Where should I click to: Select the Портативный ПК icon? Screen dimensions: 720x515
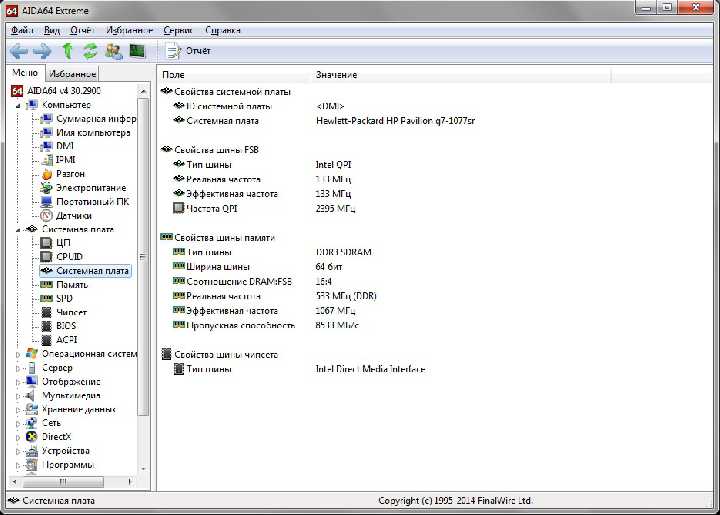point(46,202)
